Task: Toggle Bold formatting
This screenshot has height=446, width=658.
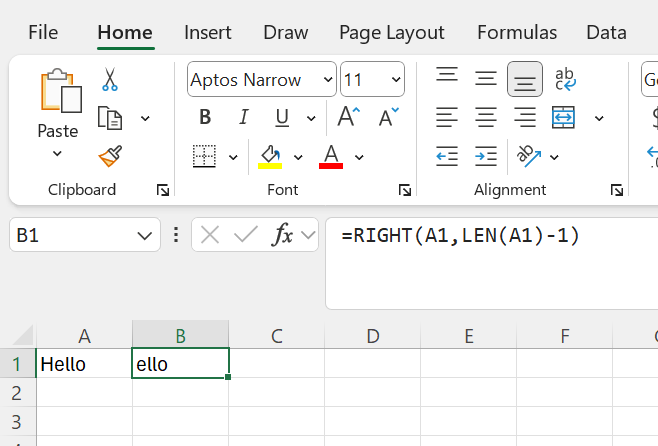Action: coord(205,117)
